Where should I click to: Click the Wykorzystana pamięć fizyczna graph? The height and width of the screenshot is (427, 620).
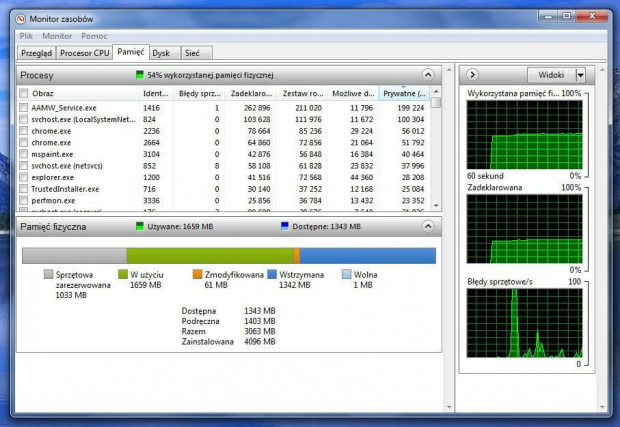524,134
